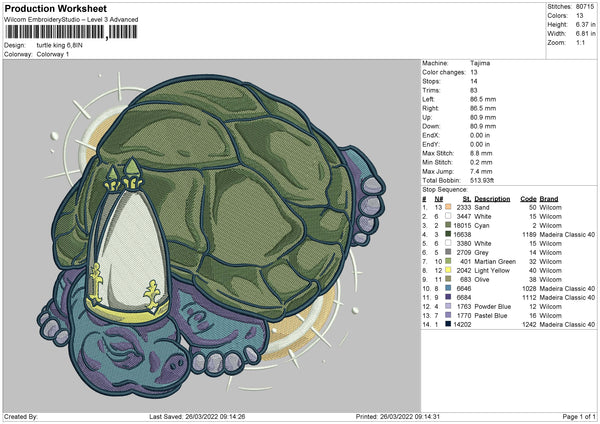The width and height of the screenshot is (600, 424).
Task: Choose the purple swatch next to 6684
Action: point(448,297)
